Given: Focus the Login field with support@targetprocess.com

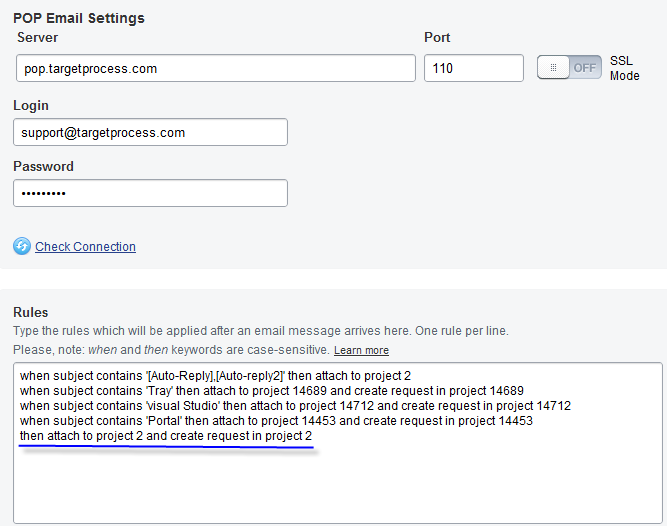Looking at the screenshot, I should (x=150, y=132).
